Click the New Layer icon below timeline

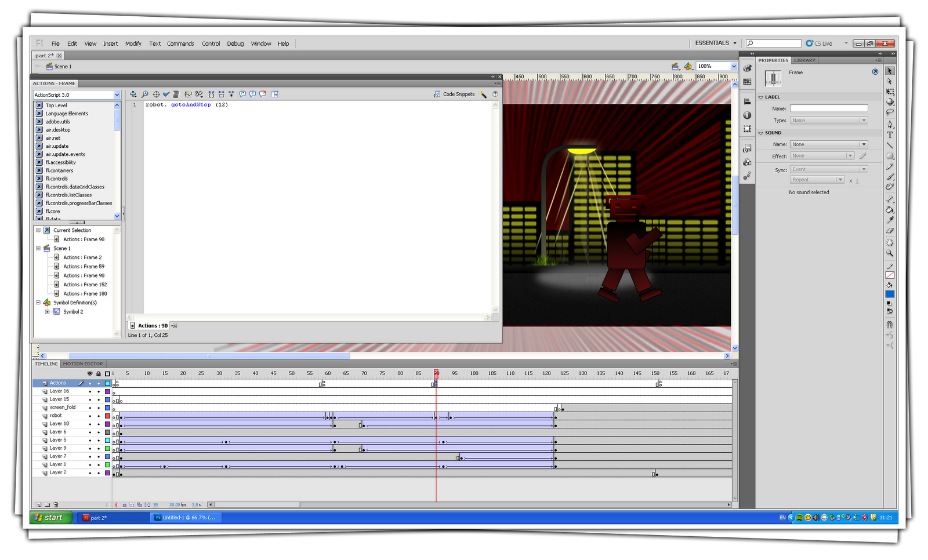[39, 505]
